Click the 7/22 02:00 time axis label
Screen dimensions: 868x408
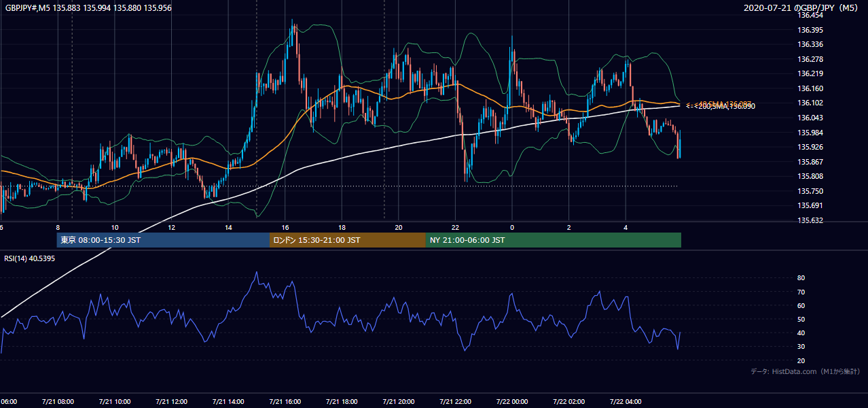569,401
